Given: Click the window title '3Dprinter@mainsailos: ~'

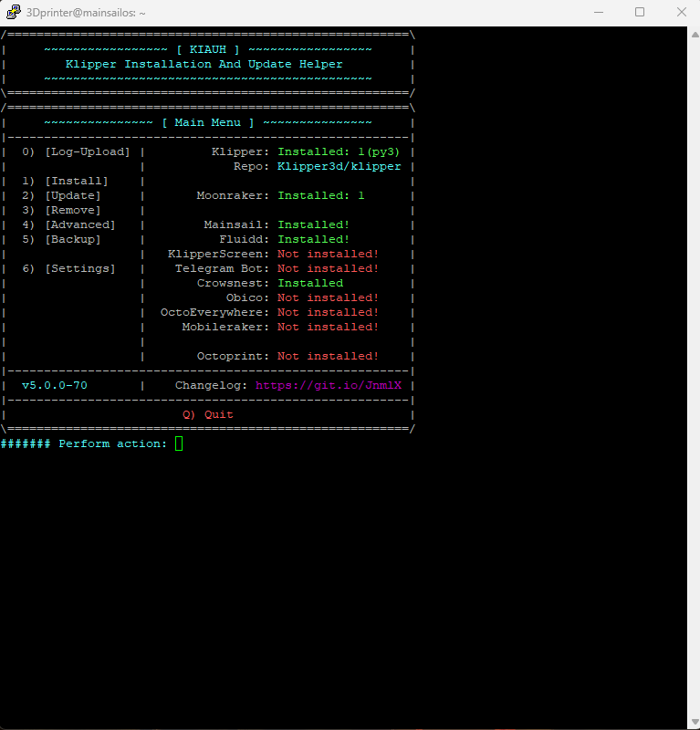Looking at the screenshot, I should [x=86, y=13].
